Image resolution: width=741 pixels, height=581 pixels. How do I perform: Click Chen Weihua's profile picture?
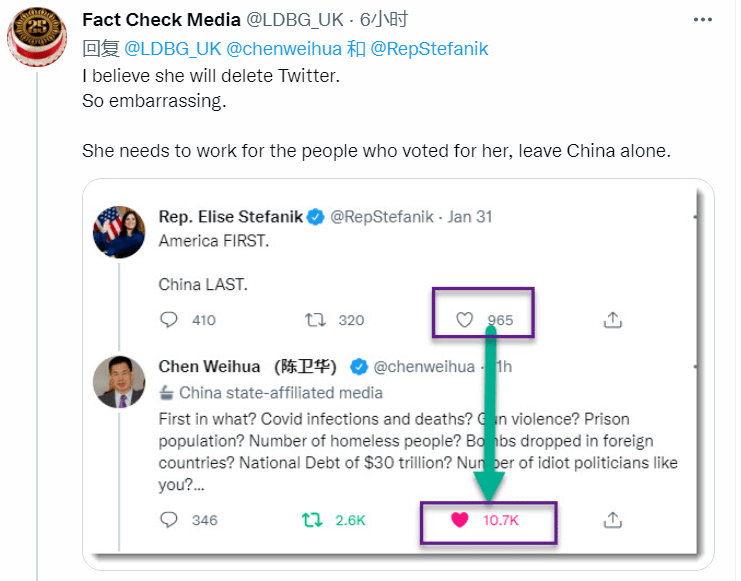[x=119, y=382]
